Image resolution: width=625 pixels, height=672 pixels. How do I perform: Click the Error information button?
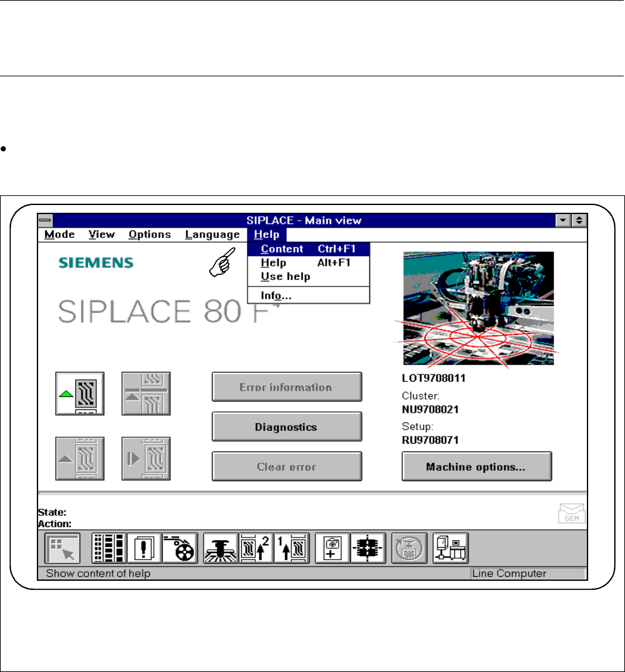coord(287,387)
